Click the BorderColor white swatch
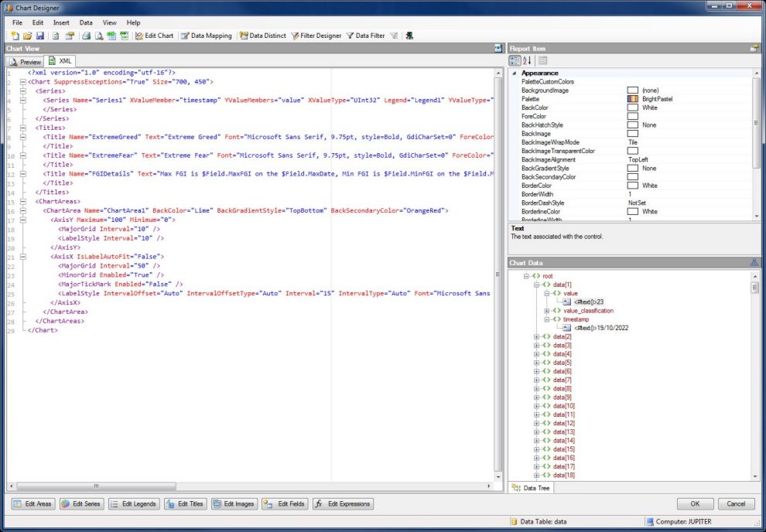The width and height of the screenshot is (766, 532). (632, 186)
